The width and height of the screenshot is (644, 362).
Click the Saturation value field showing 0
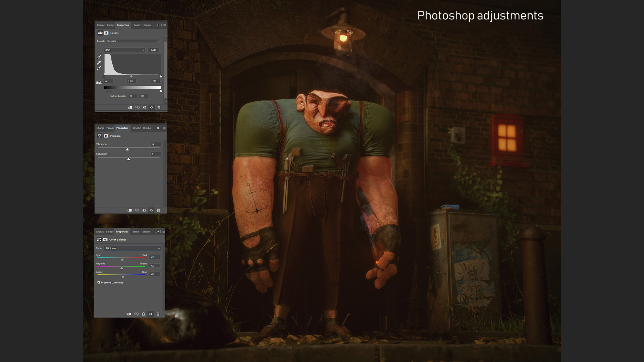156,154
